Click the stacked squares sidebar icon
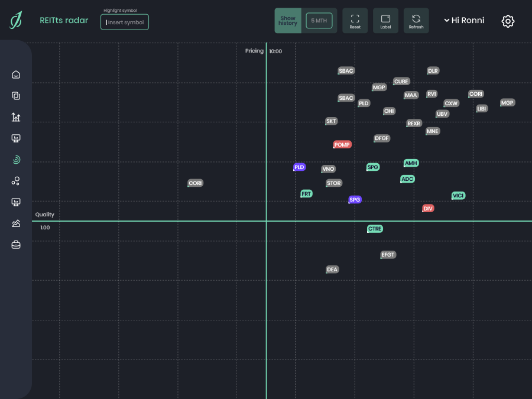The image size is (532, 399). coord(16,96)
